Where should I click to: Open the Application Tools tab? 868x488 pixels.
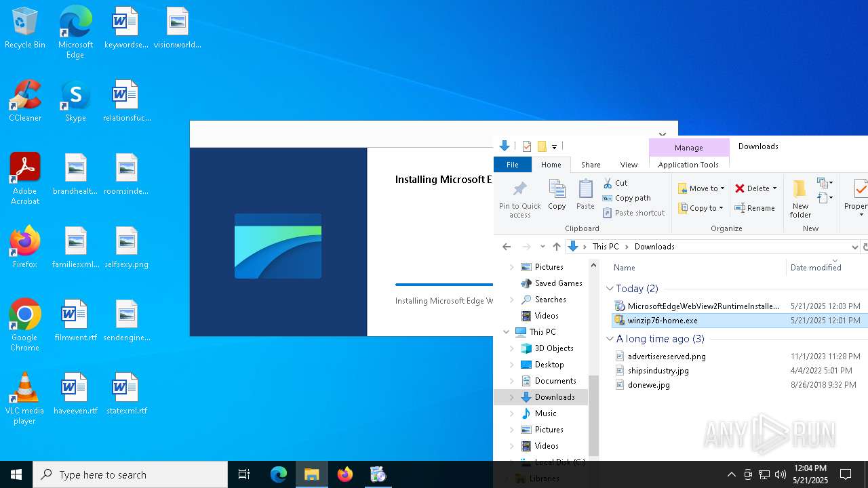(688, 165)
